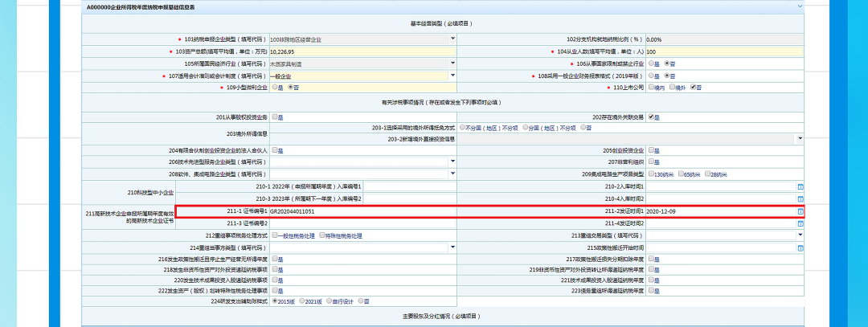The image size is (868, 327).
Task: Choose 是 for 106从事国家限制或禁止行业
Action: coord(651,63)
